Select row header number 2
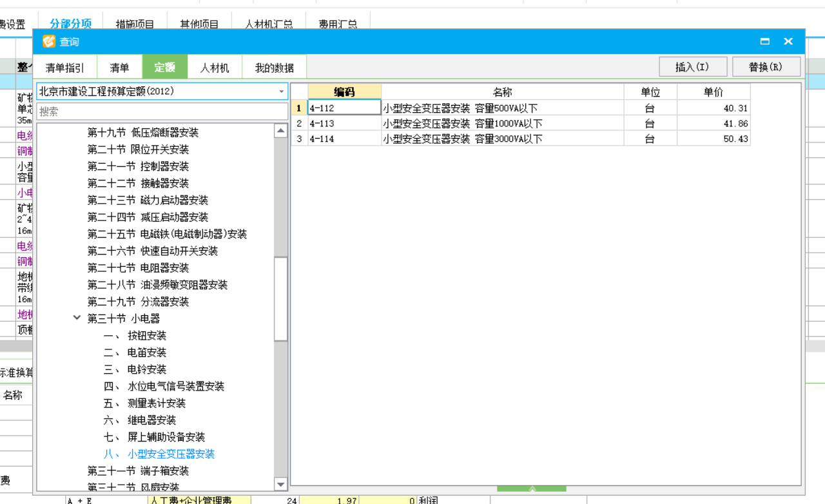Image resolution: width=825 pixels, height=504 pixels. 299,123
